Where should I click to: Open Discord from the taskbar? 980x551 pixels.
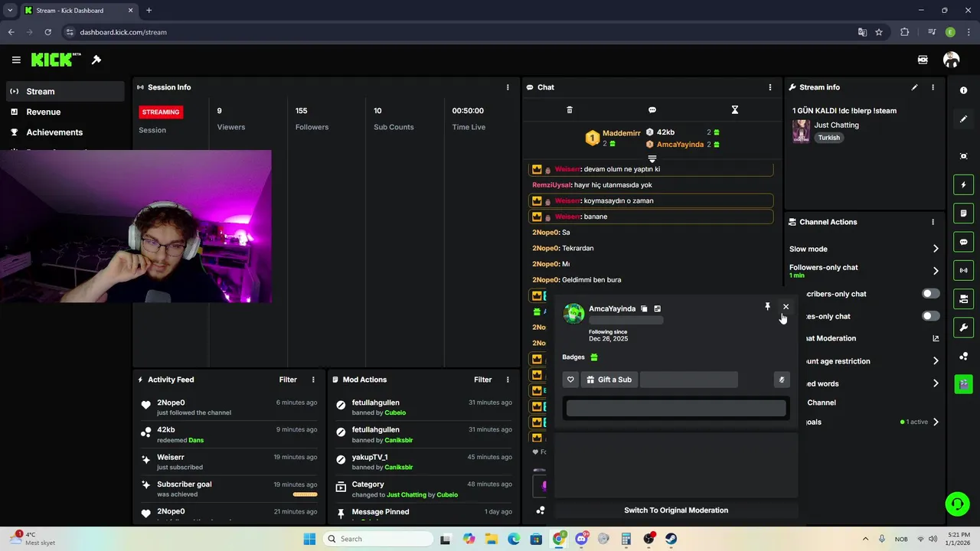tap(581, 539)
